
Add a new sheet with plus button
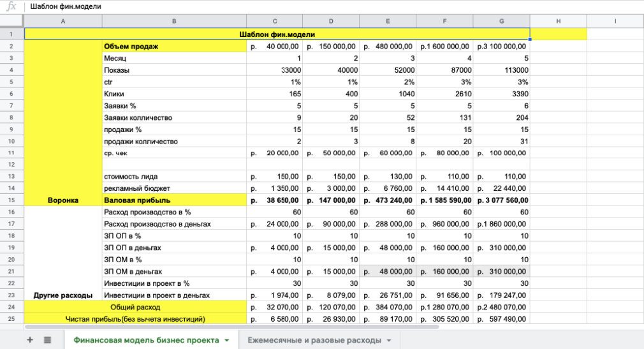[x=29, y=340]
